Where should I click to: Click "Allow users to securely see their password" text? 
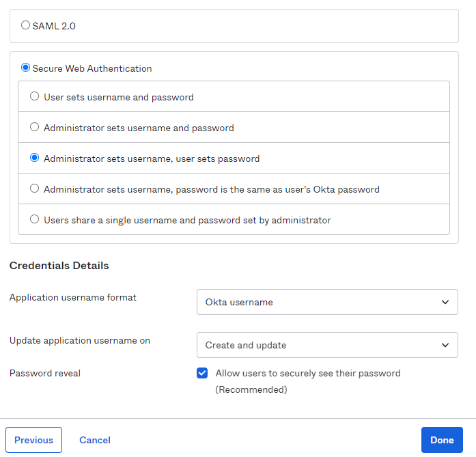(x=307, y=373)
